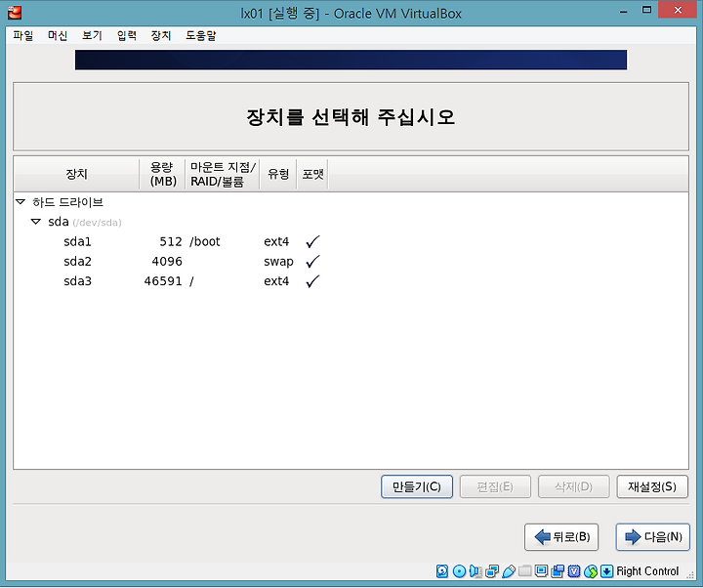Screen dimensions: 703x588
Task: Click the shared folders status icon
Action: pyautogui.click(x=525, y=571)
